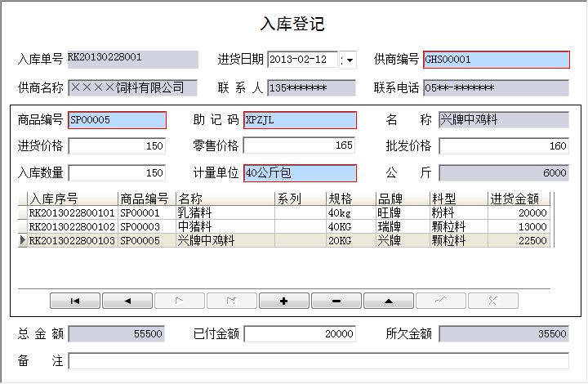
Task: Click the 商品编号 field SP00005
Action: pyautogui.click(x=117, y=120)
